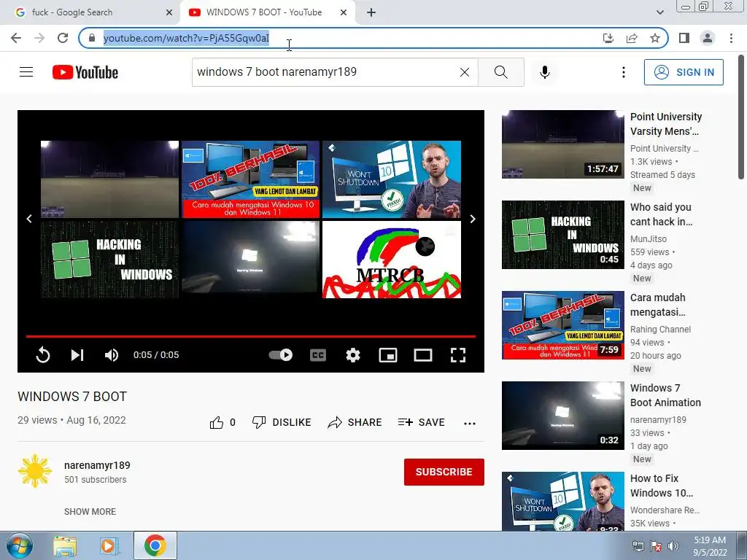
Task: Open a new browser tab
Action: pos(371,12)
